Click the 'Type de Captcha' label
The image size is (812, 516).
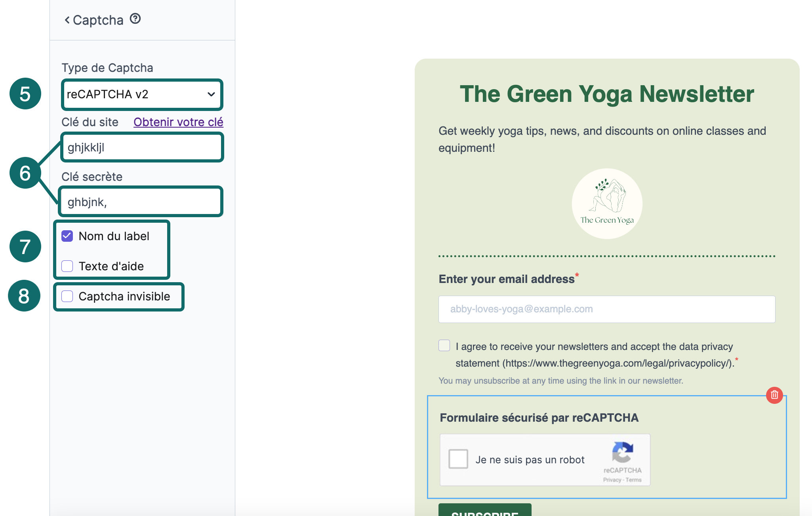click(x=107, y=68)
